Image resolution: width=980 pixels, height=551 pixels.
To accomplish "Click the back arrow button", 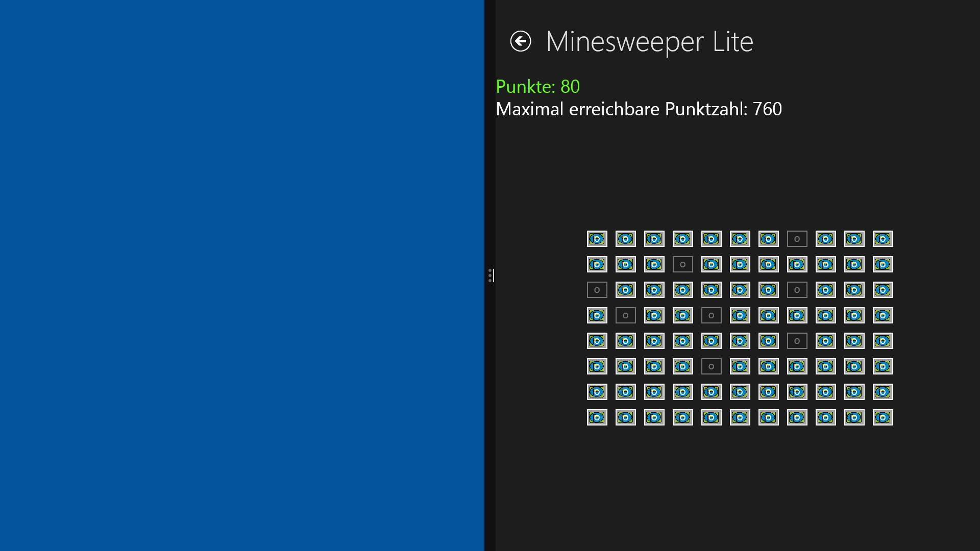I will coord(521,41).
